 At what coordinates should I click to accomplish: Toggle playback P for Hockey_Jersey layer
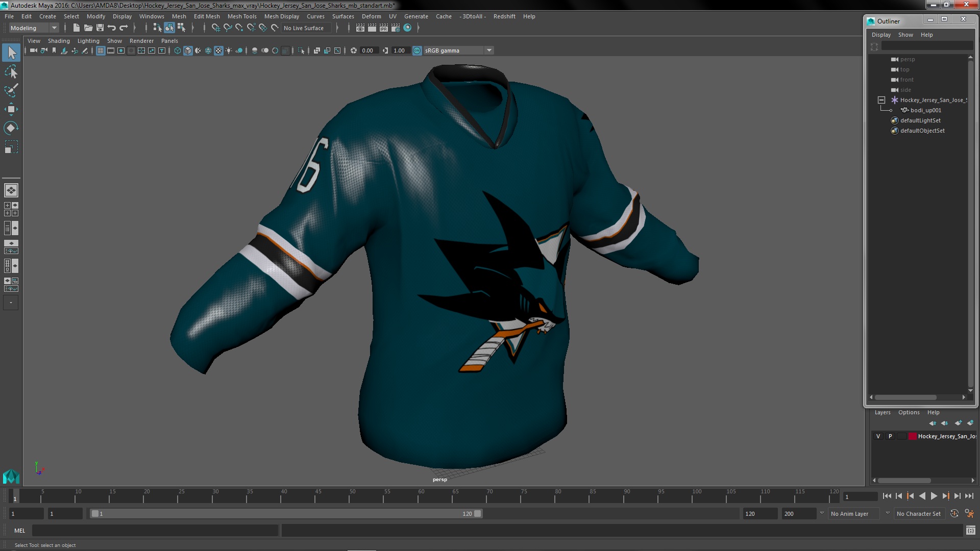(890, 436)
